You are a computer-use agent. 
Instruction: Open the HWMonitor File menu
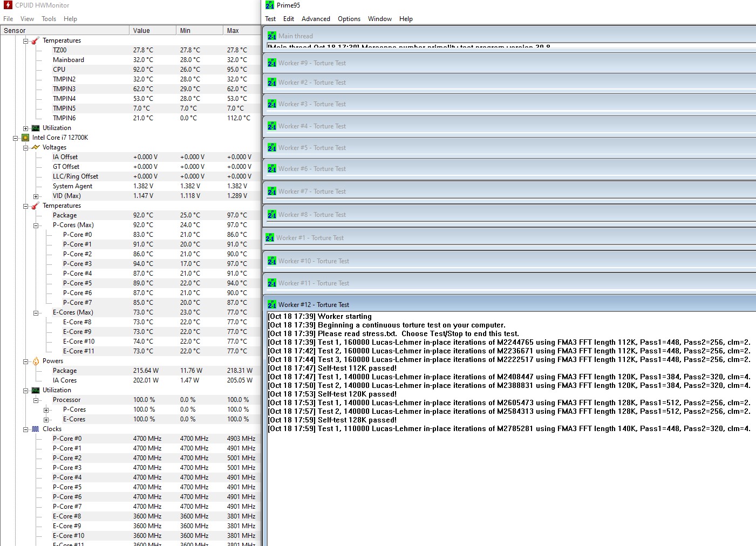(8, 19)
